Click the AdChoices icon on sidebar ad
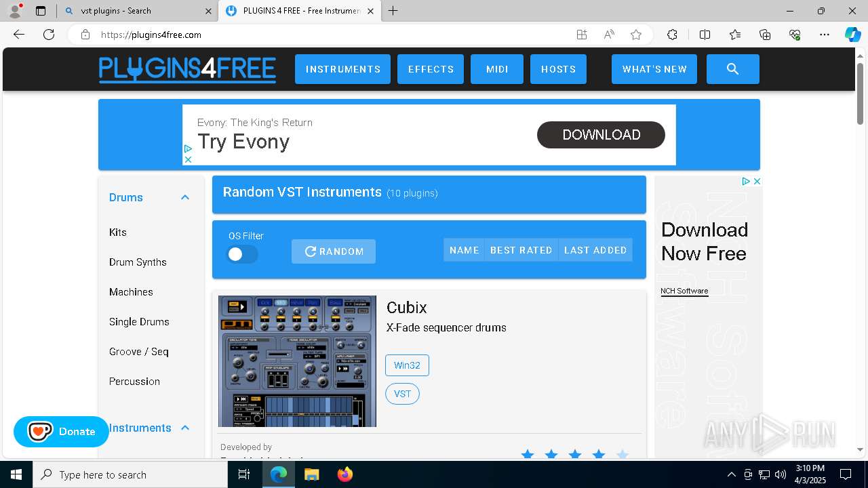This screenshot has width=868, height=488. (745, 181)
